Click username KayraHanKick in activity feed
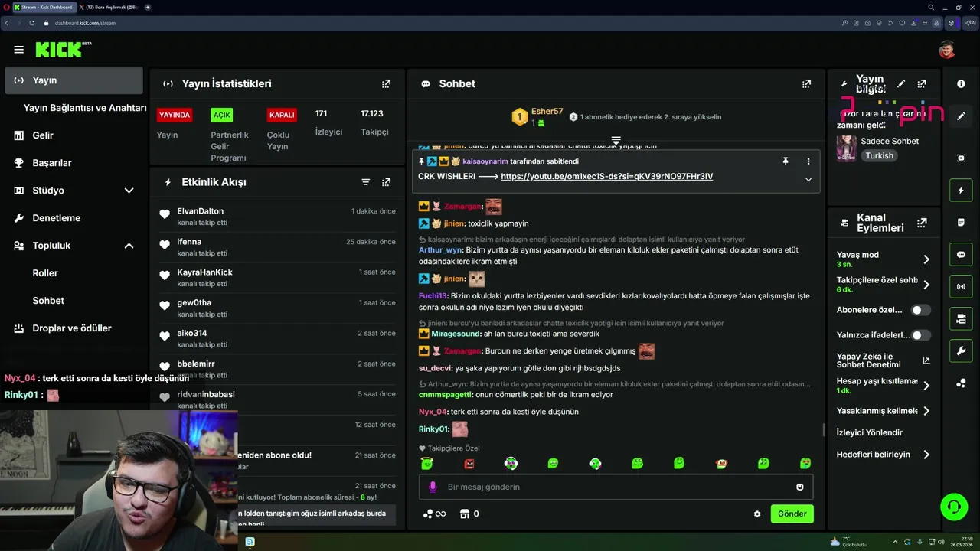 pyautogui.click(x=204, y=272)
